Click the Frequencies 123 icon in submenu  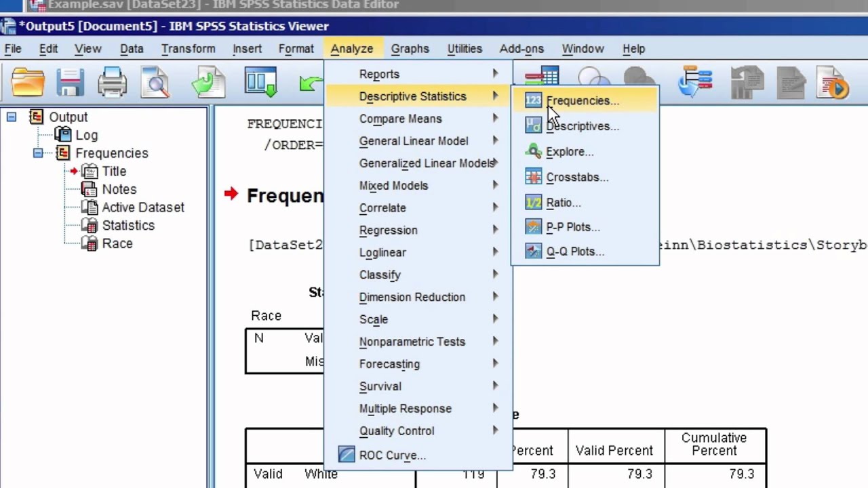(x=534, y=100)
